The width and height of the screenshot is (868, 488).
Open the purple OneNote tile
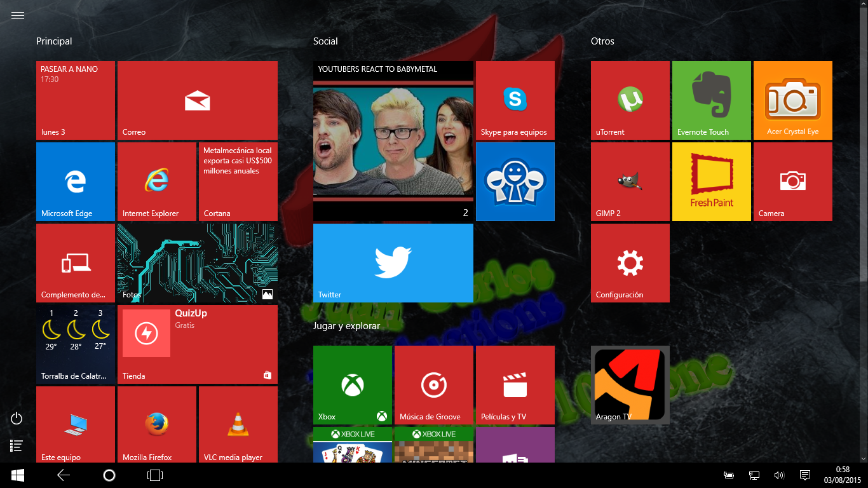[515, 445]
